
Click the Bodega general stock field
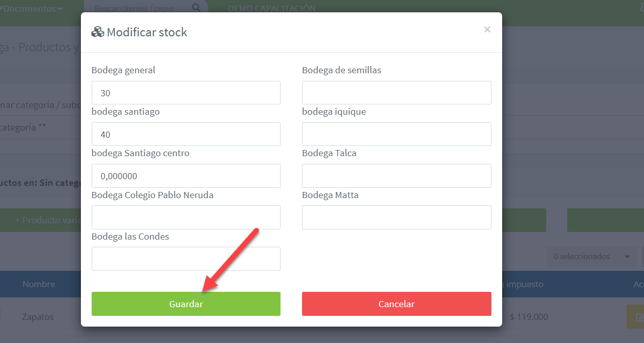[x=186, y=93]
